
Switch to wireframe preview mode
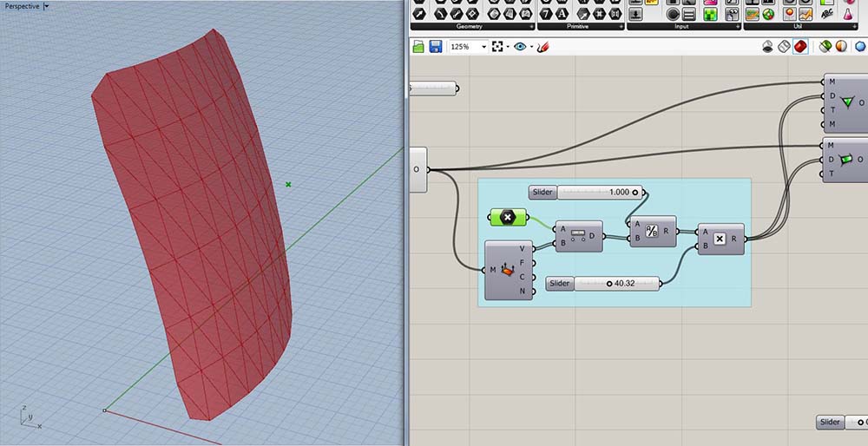tap(784, 47)
